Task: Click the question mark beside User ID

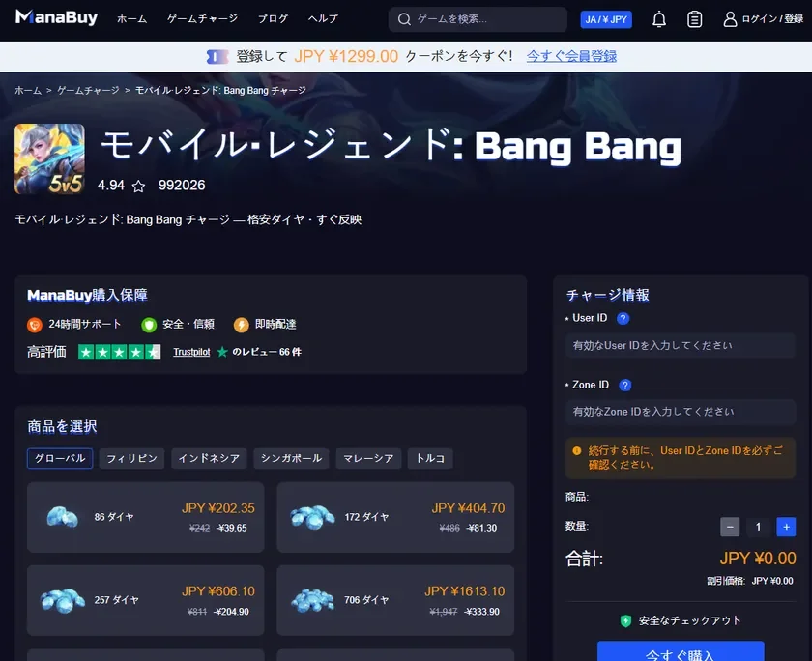Action: pos(624,317)
